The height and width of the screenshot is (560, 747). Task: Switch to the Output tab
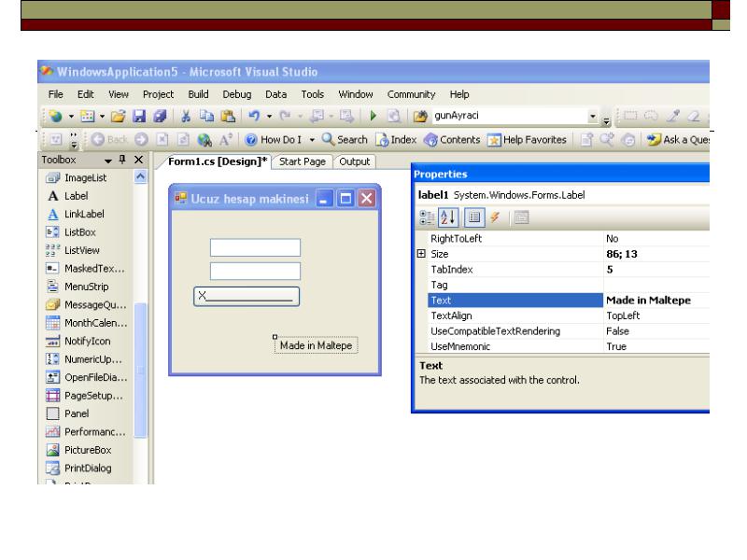[355, 161]
